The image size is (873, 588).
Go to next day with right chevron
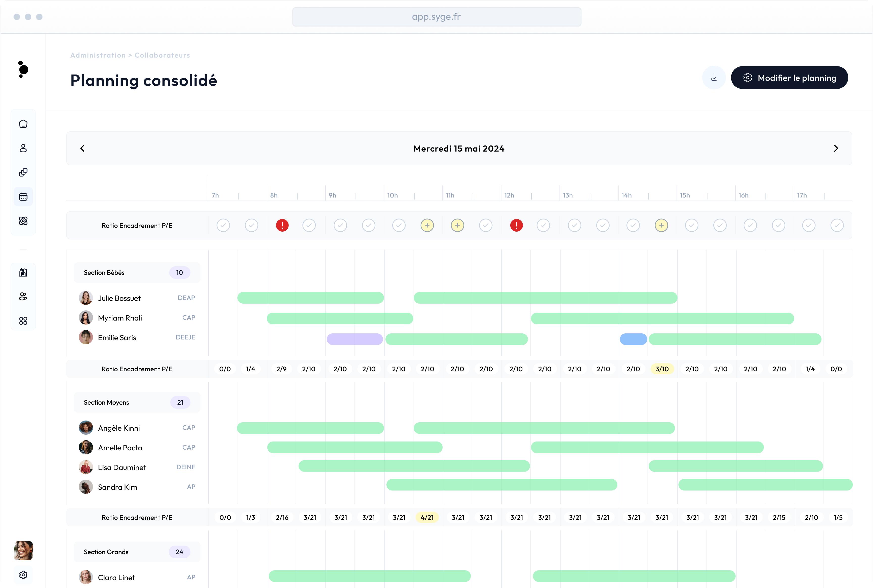[836, 149]
